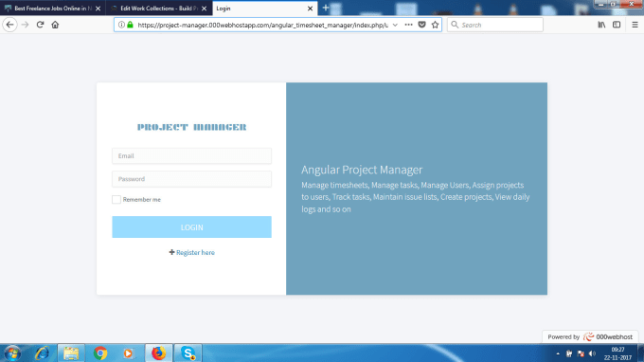Save page to Pocket
The image size is (644, 362).
click(421, 25)
